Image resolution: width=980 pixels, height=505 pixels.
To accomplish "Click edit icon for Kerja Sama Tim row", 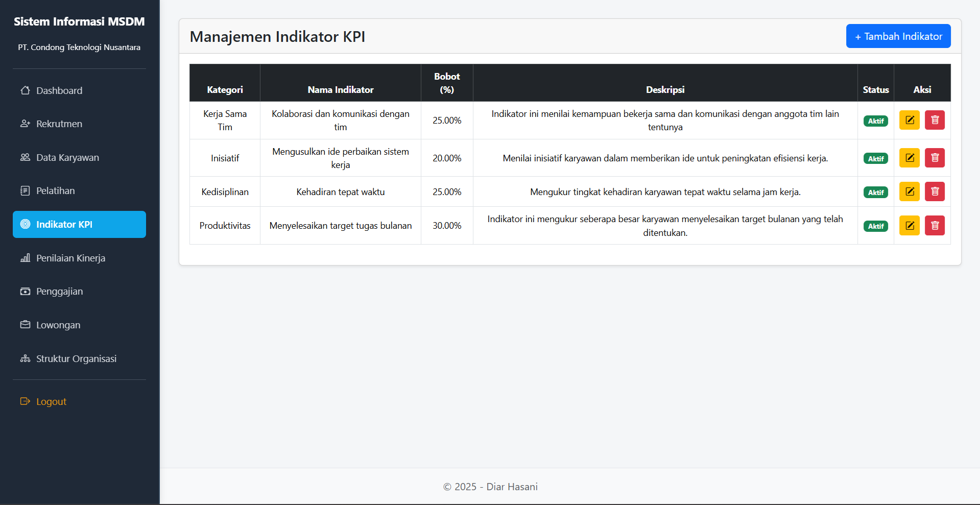I will [909, 120].
